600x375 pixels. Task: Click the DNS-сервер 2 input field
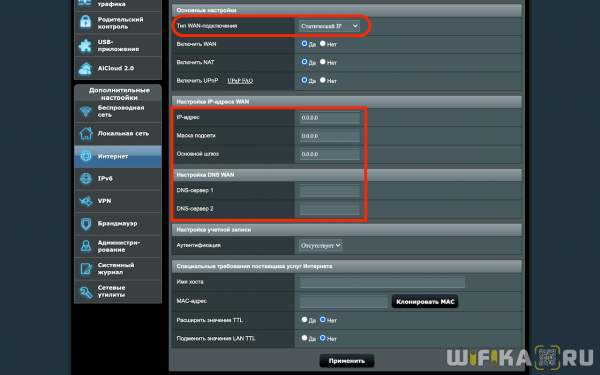point(329,209)
